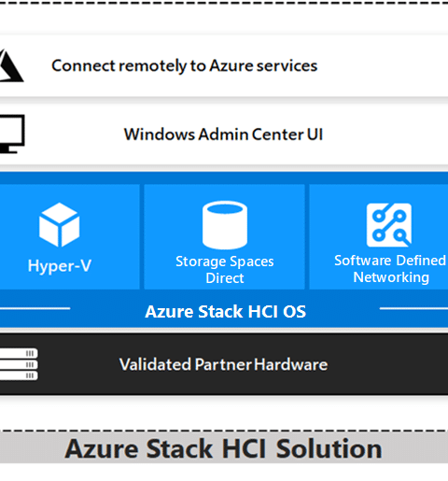Image resolution: width=448 pixels, height=481 pixels.
Task: Click the Azure logo icon
Action: tap(11, 65)
